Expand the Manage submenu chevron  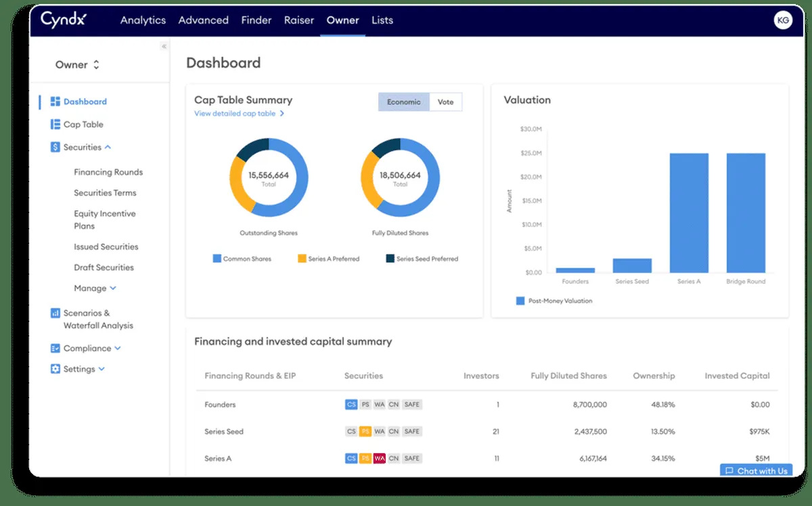tap(113, 288)
